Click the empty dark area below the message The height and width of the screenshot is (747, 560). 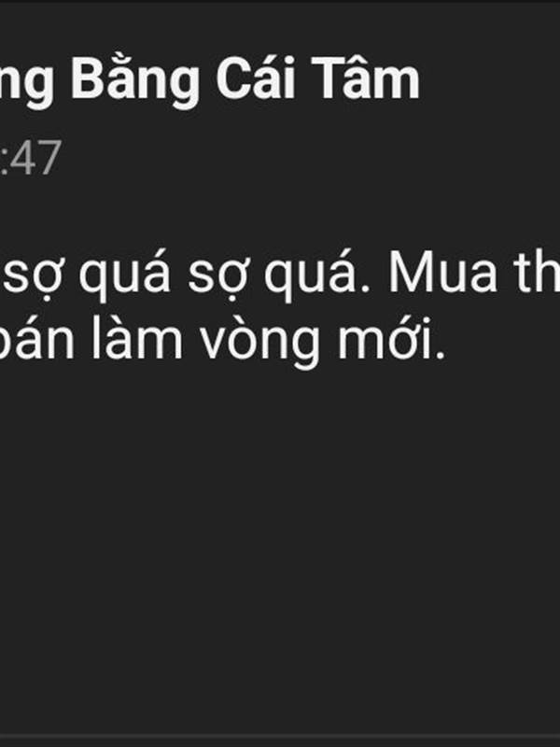pyautogui.click(x=280, y=548)
